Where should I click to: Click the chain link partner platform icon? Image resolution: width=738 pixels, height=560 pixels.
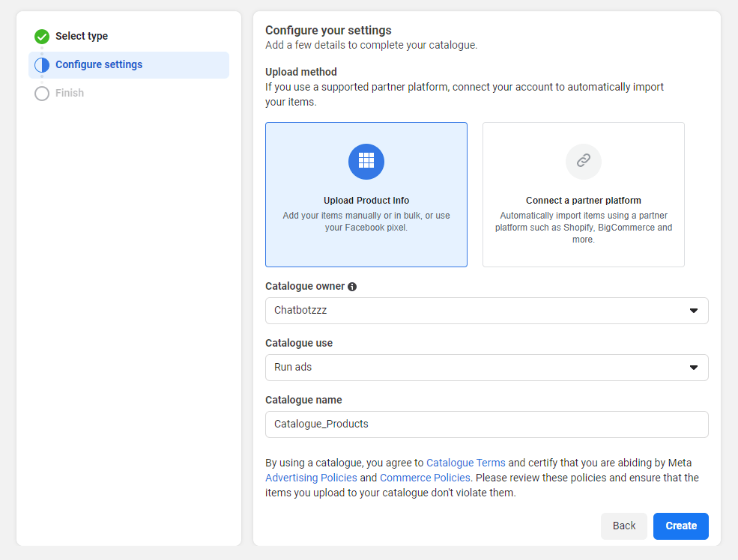pos(583,161)
